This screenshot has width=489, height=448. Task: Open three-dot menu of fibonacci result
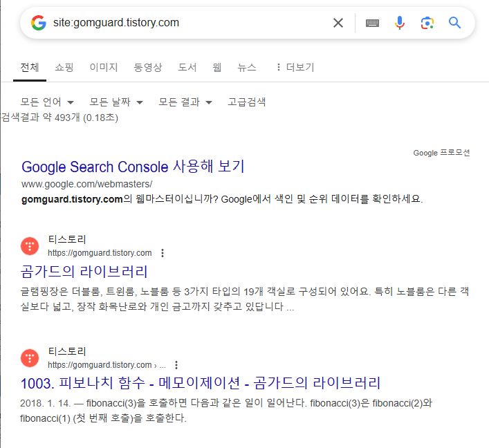point(176,365)
